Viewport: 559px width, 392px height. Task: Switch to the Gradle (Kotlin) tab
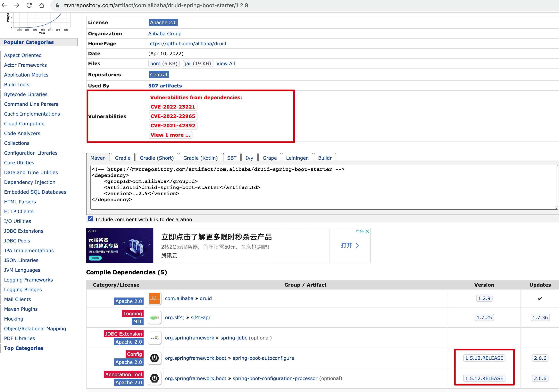click(200, 158)
